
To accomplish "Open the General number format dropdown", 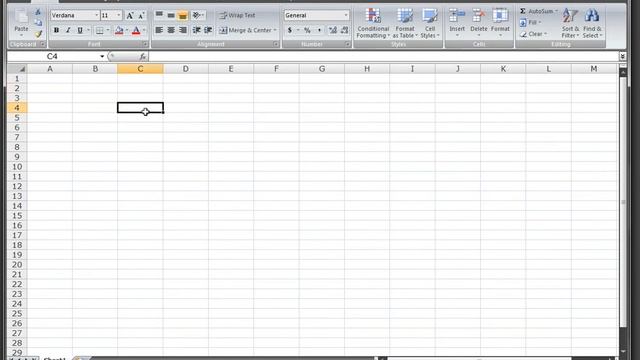I will click(346, 16).
